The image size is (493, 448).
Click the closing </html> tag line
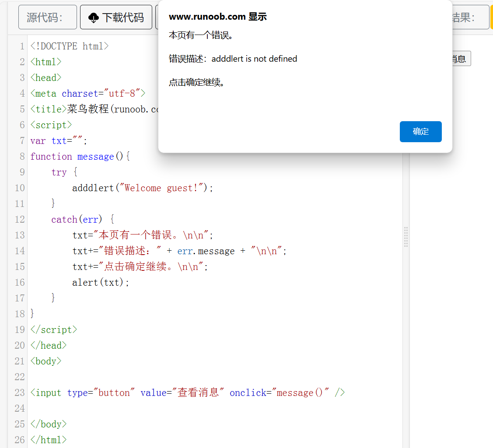(49, 440)
